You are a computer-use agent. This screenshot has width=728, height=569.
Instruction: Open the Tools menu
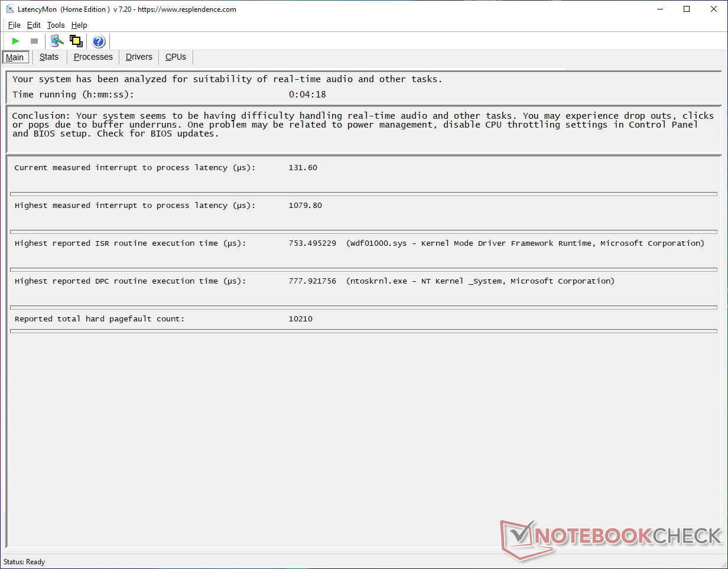(x=56, y=25)
